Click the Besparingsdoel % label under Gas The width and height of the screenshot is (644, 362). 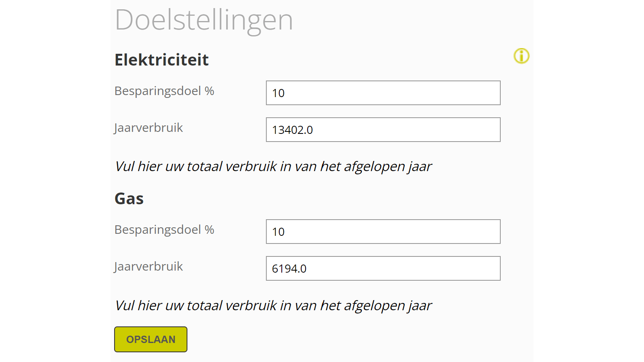click(x=164, y=230)
